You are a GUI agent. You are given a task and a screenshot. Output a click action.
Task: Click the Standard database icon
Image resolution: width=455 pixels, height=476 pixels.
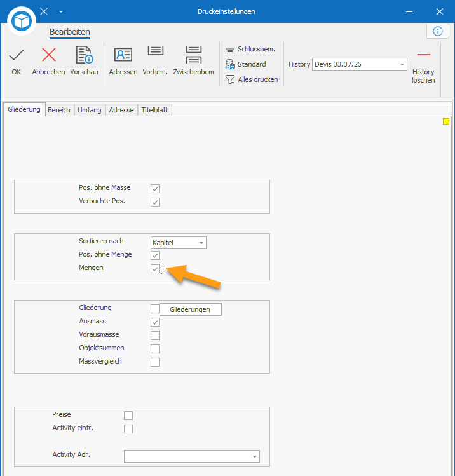[x=230, y=64]
